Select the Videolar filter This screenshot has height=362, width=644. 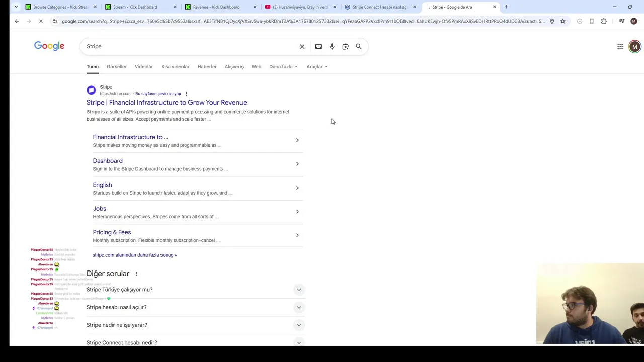pos(144,67)
